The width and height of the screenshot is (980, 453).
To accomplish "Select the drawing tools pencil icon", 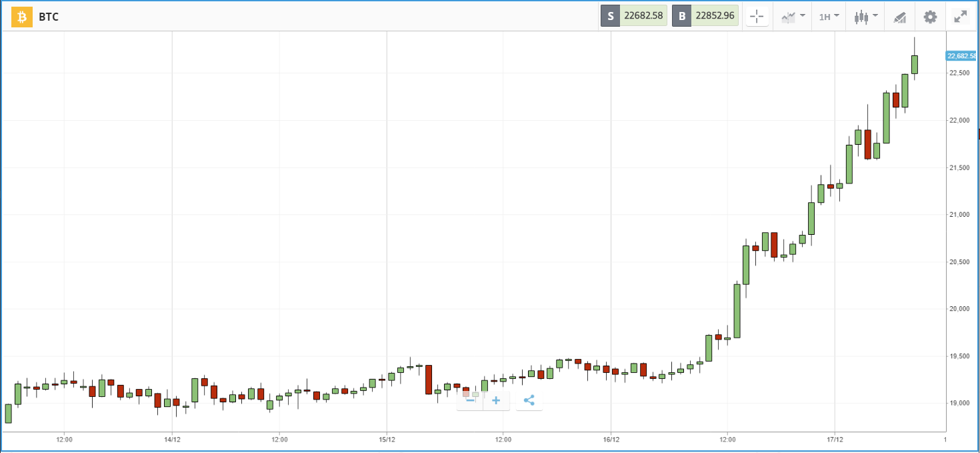I will [x=900, y=17].
